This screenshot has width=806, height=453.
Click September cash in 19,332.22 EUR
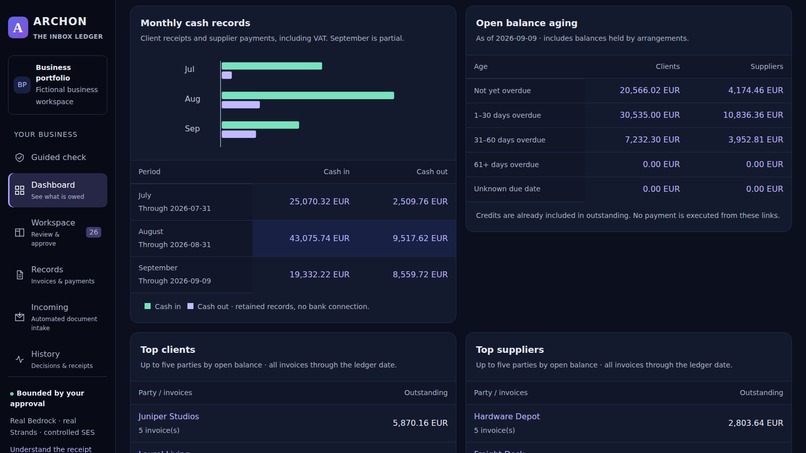319,275
